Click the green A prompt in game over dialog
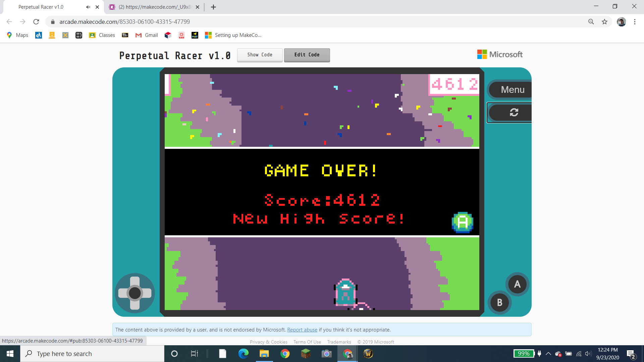644x362 pixels. point(463,222)
